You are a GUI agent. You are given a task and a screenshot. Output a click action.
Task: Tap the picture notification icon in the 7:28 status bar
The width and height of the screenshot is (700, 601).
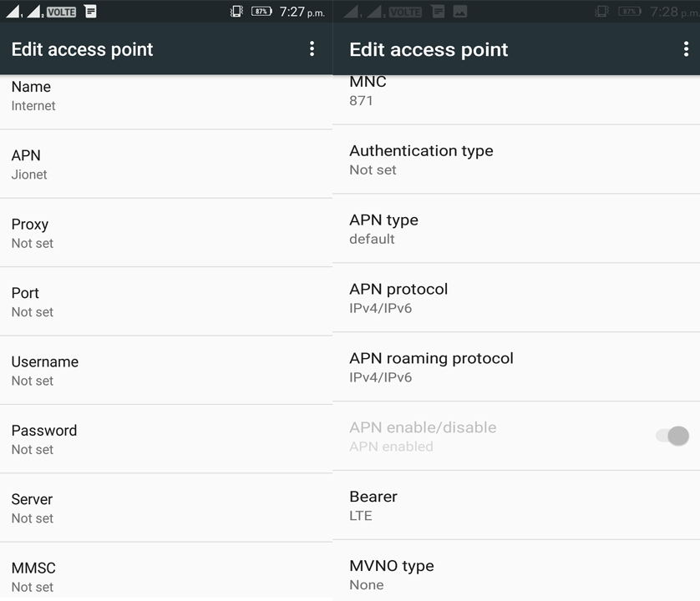click(459, 12)
